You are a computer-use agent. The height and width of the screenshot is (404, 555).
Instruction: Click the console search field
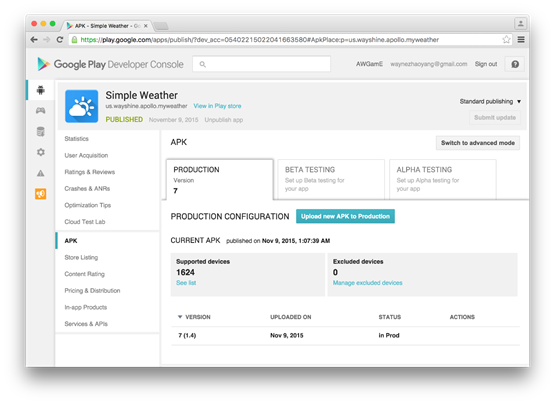click(x=262, y=64)
